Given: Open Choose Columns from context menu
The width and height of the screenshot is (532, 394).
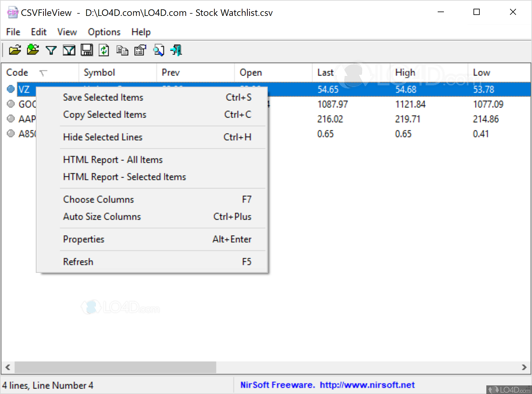Looking at the screenshot, I should tap(153, 200).
